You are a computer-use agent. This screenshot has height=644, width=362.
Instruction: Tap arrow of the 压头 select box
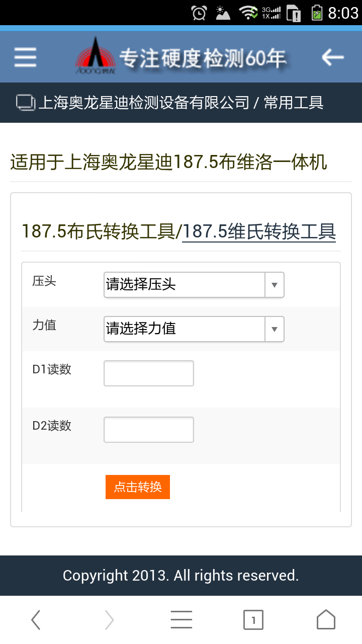click(x=275, y=285)
